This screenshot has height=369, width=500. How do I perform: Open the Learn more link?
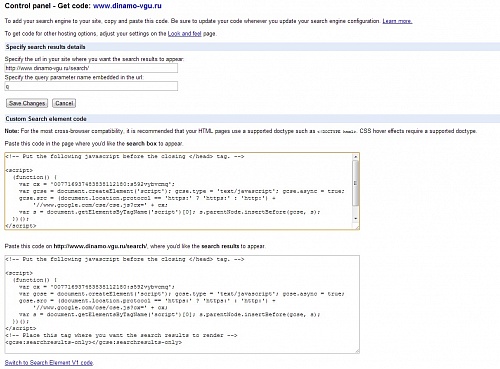(397, 21)
